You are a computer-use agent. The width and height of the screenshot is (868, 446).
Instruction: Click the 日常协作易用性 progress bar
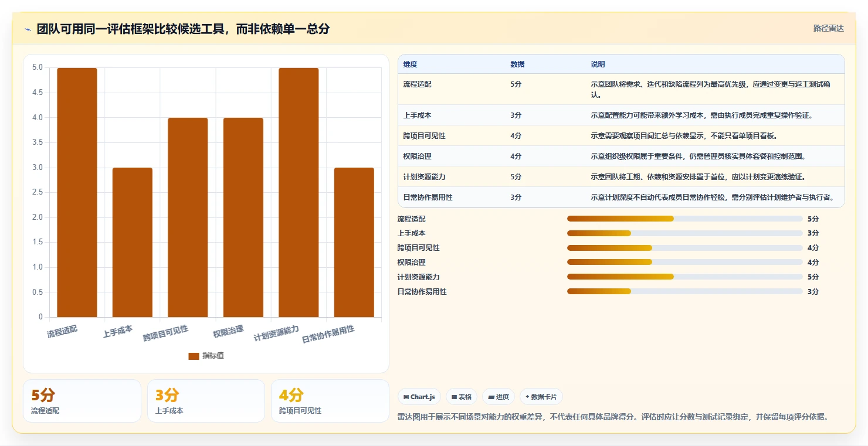click(685, 291)
